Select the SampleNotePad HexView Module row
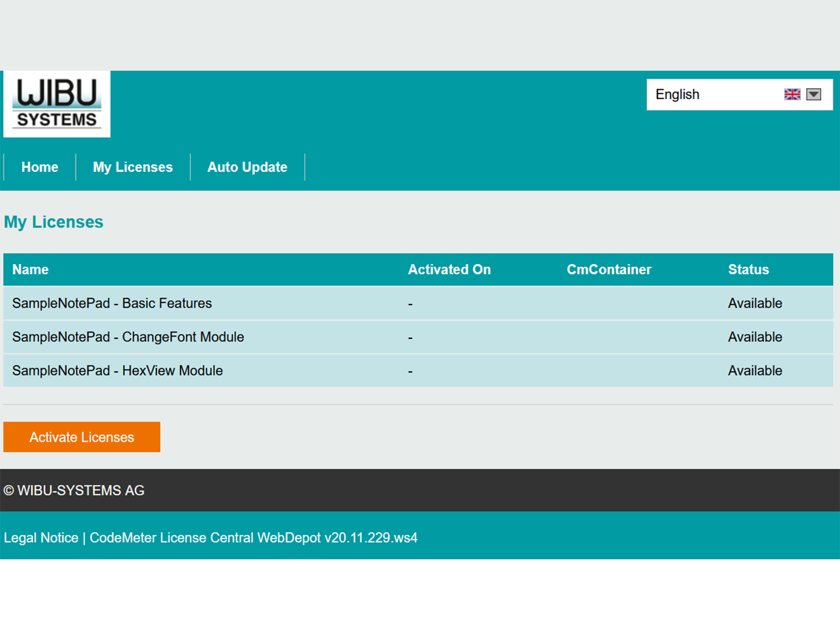 [118, 370]
